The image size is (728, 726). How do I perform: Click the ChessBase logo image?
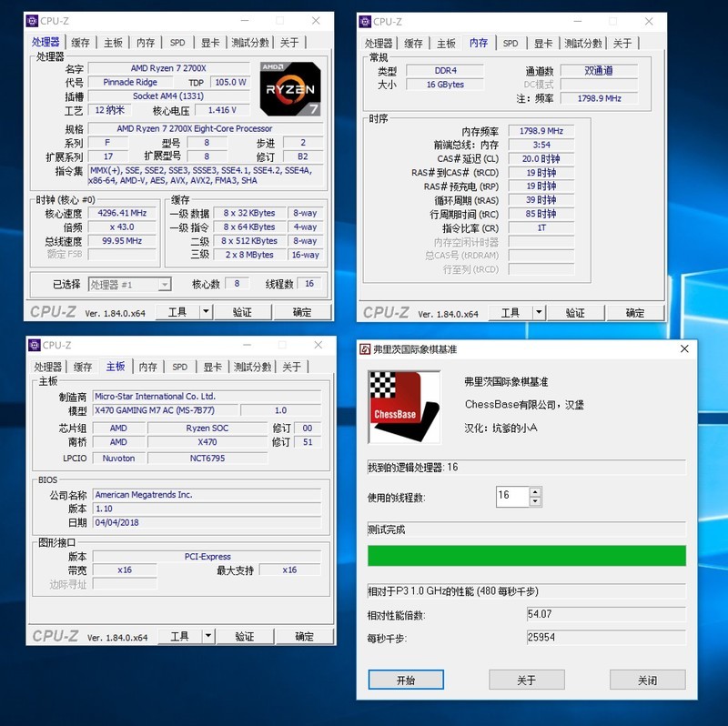[x=404, y=407]
